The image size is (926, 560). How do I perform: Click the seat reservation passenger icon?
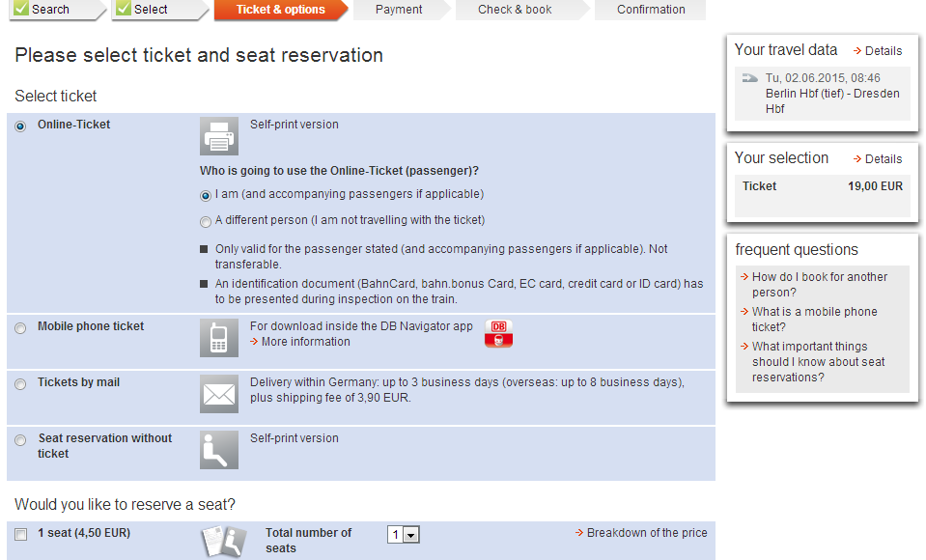pyautogui.click(x=218, y=450)
